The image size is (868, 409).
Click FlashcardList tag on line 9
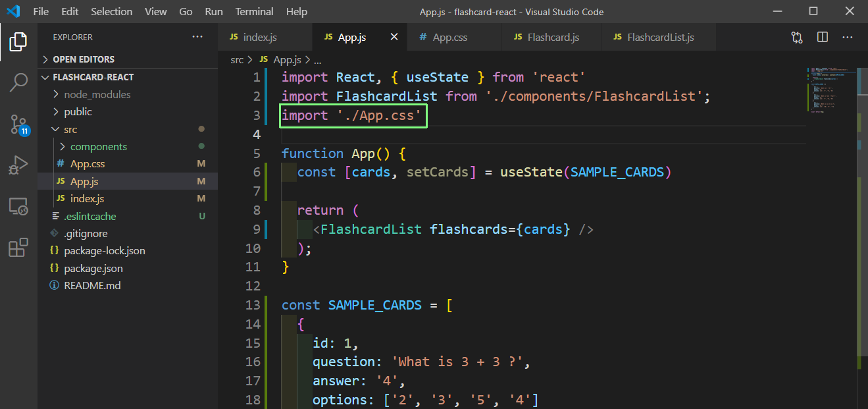(371, 230)
